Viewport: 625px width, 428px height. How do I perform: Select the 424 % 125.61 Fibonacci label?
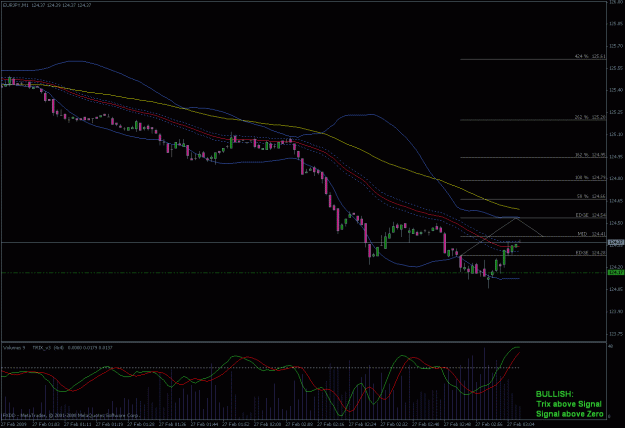(590, 56)
